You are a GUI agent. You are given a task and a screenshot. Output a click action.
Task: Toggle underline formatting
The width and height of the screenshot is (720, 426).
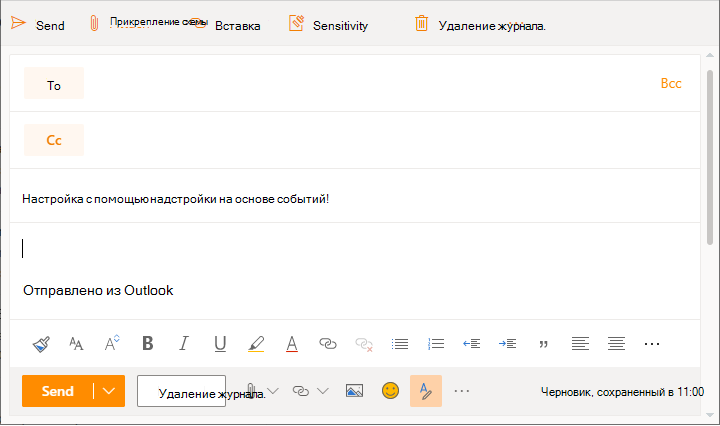pos(220,344)
